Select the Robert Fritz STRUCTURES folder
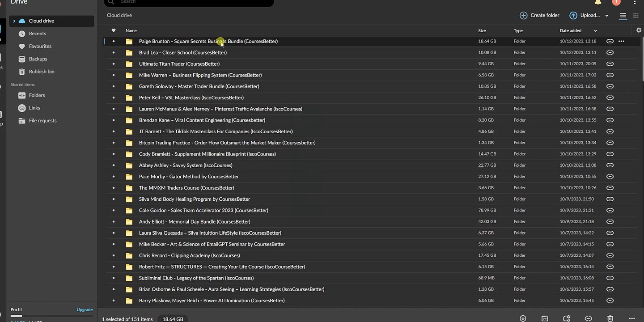This screenshot has width=644, height=322. point(222,267)
